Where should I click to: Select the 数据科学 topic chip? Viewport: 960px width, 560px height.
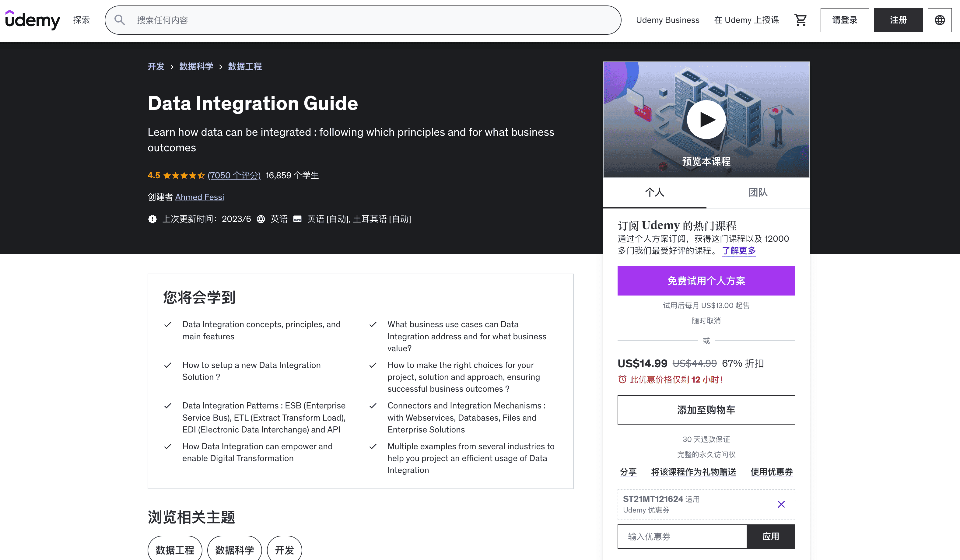click(x=234, y=550)
